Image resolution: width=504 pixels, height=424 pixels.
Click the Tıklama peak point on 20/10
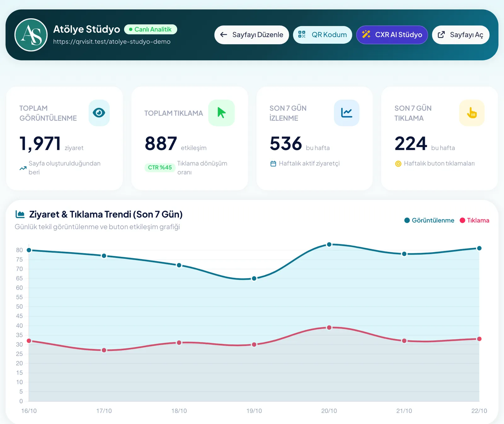point(329,328)
